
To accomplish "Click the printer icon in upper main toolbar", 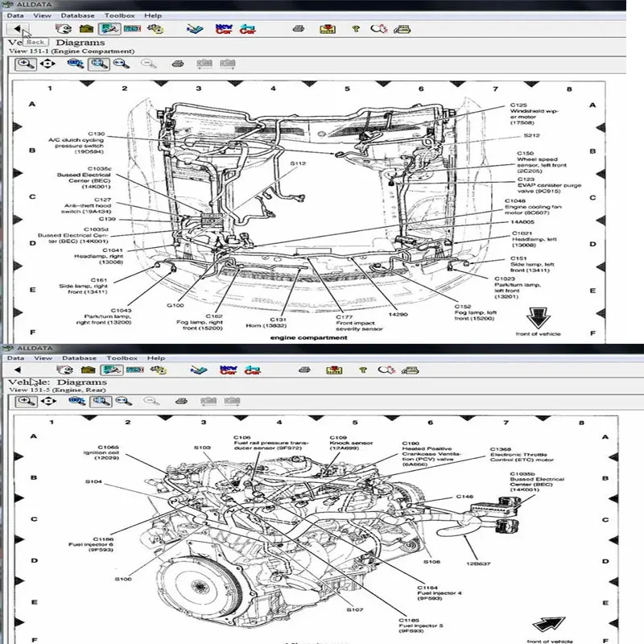I will [299, 29].
